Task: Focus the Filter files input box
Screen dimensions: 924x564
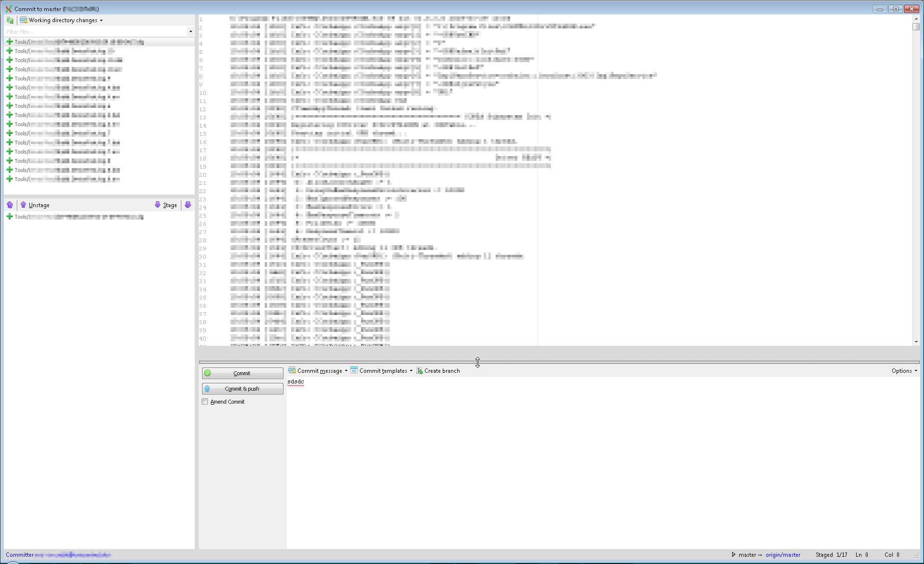Action: point(95,32)
